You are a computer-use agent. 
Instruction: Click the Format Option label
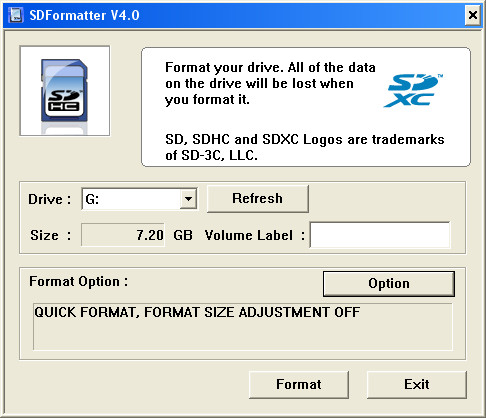point(79,282)
